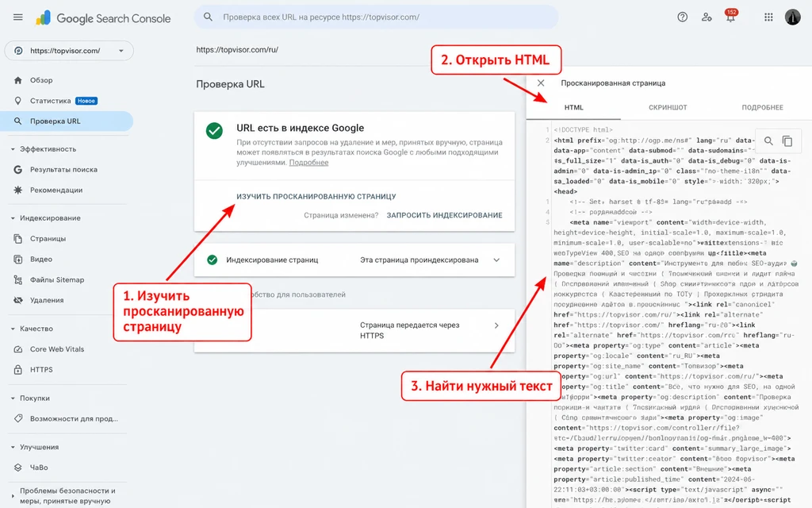Click the product tag icon under Покупки
This screenshot has width=812, height=508.
coord(18,418)
